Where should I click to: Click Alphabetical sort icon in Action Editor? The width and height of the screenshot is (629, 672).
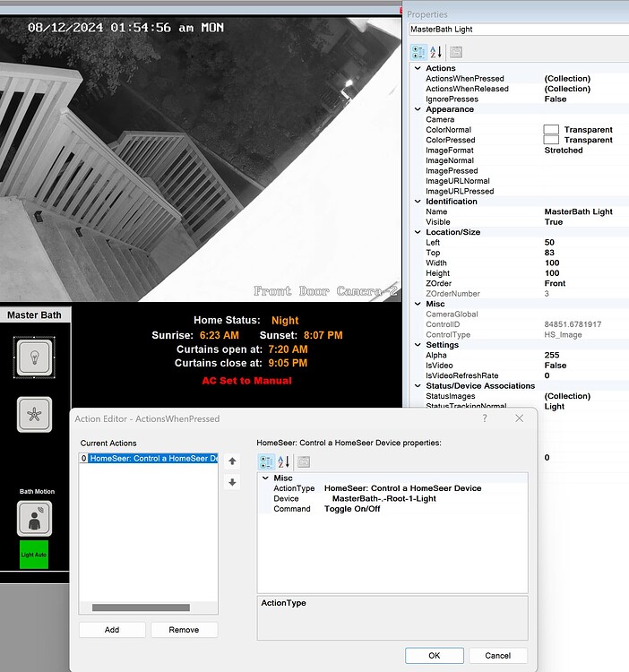(283, 461)
